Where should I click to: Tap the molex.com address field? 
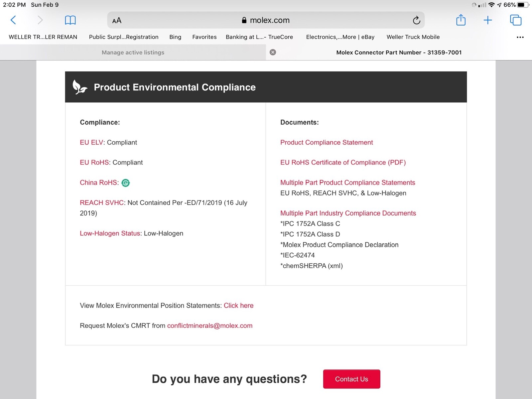[x=266, y=20]
